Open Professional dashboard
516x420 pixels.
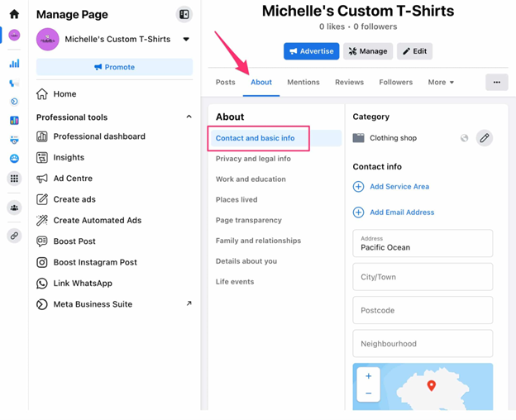coord(114,136)
